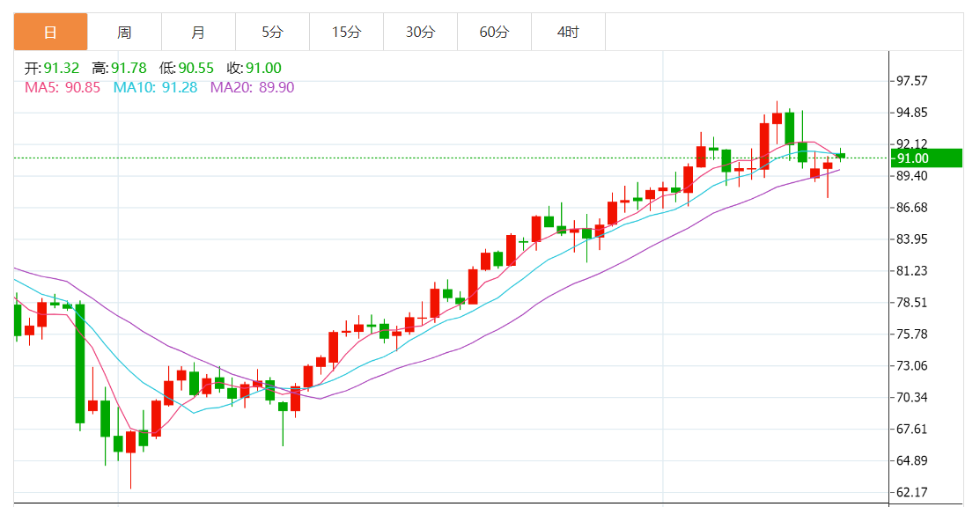The width and height of the screenshot is (980, 507).
Task: Select the 日 daily chart tab
Action: [x=50, y=33]
